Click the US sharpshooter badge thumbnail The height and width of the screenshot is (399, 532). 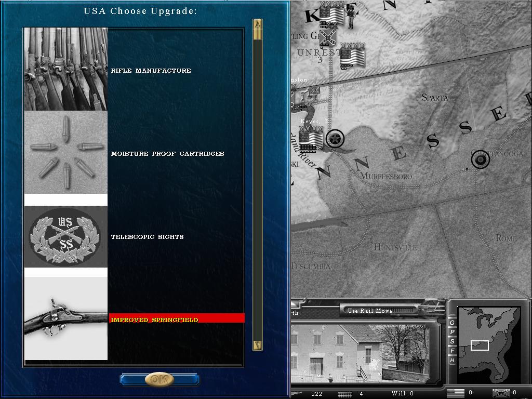pos(66,236)
